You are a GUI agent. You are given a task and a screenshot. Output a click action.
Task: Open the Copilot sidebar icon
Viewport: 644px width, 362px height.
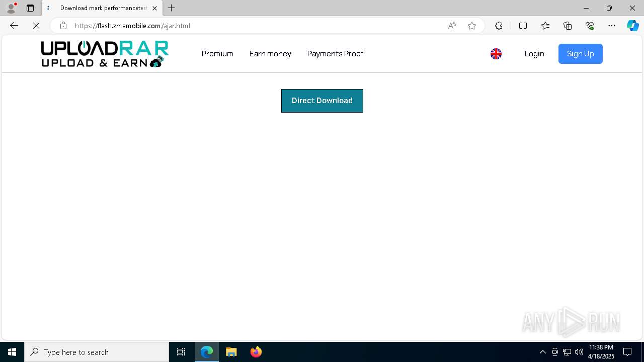(632, 26)
